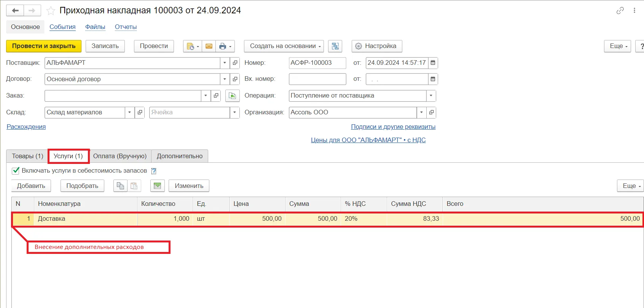Add document to favorites with star icon
Screen dimensions: 644x308
click(x=50, y=11)
